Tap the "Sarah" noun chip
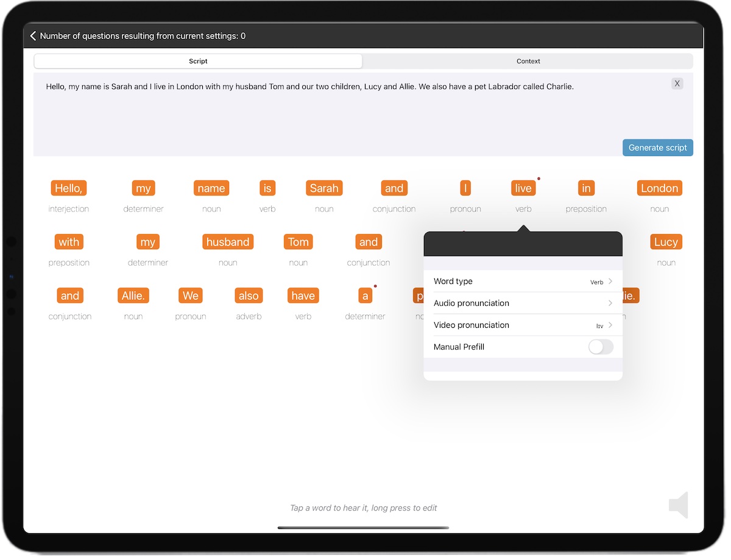This screenshot has width=731, height=560. click(324, 188)
